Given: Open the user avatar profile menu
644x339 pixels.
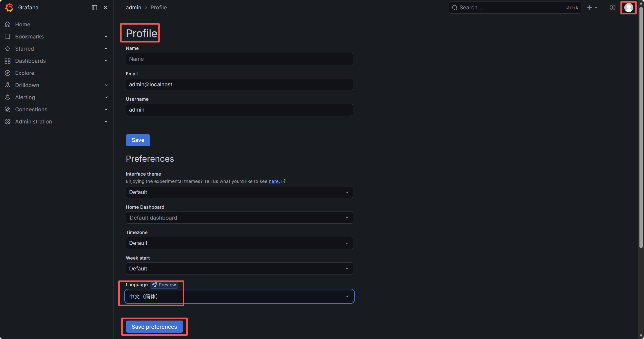Looking at the screenshot, I should click(629, 8).
